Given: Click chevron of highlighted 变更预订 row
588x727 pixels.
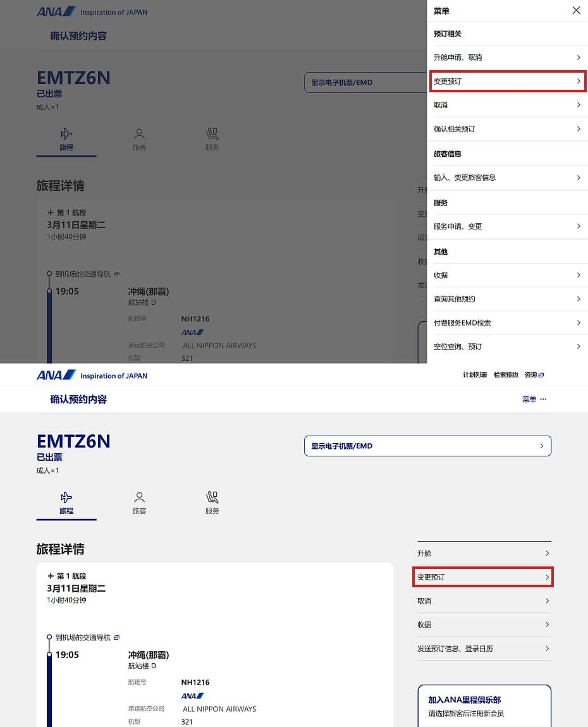Looking at the screenshot, I should tap(547, 577).
